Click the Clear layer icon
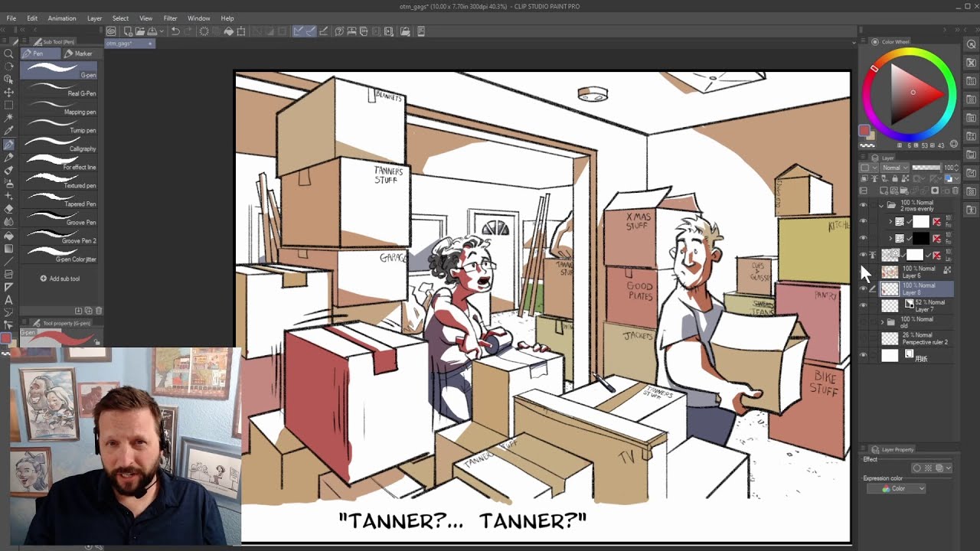The image size is (980, 551). [204, 31]
